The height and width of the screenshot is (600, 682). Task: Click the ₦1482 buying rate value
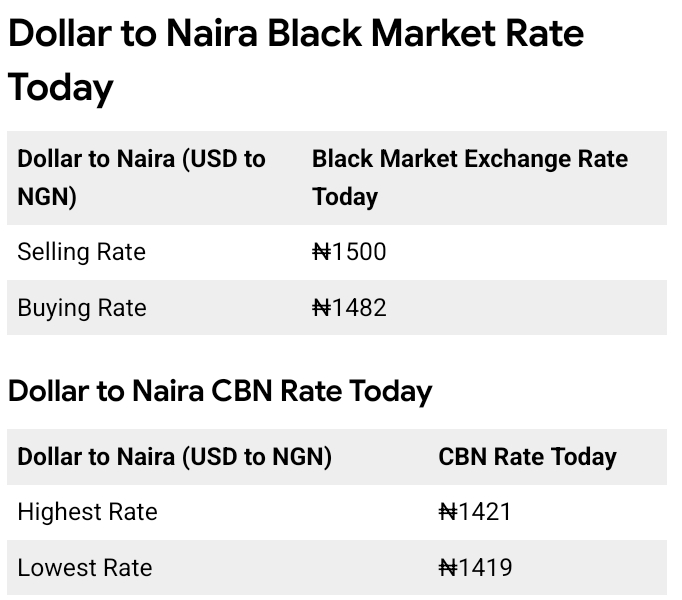349,308
